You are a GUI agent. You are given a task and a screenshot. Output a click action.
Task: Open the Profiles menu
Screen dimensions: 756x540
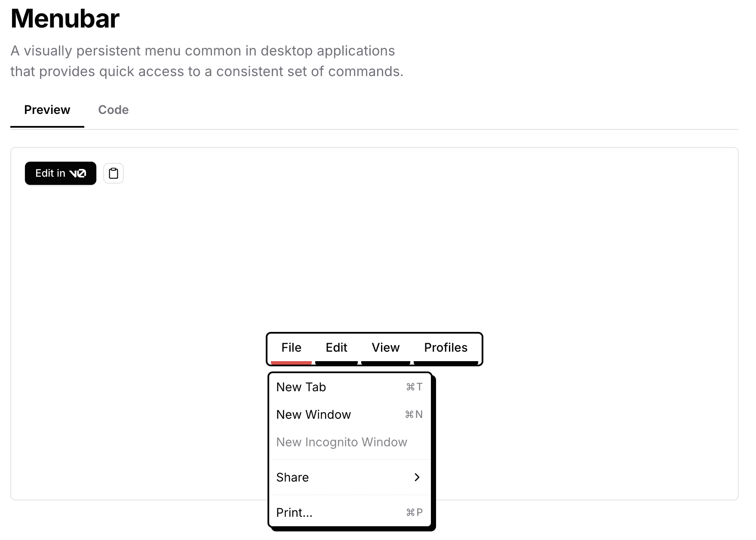[446, 347]
